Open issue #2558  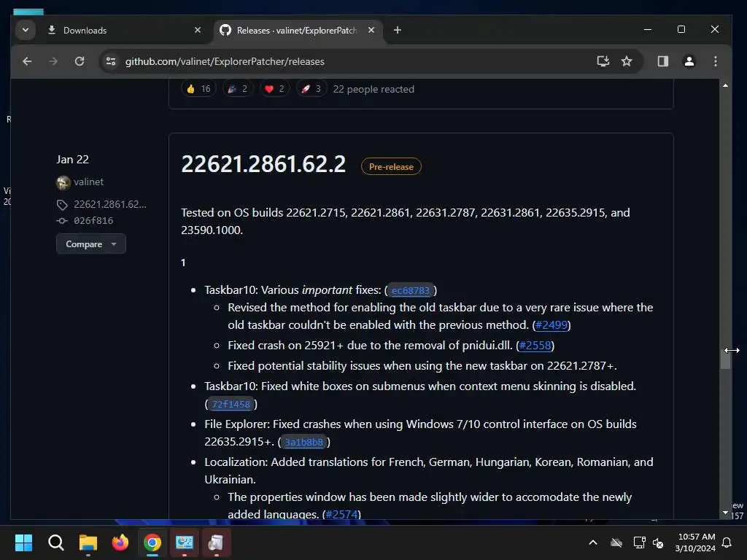[x=535, y=345]
